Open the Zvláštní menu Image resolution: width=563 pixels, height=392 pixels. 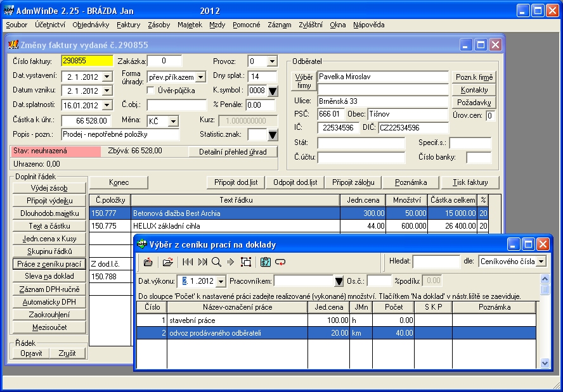(x=311, y=25)
